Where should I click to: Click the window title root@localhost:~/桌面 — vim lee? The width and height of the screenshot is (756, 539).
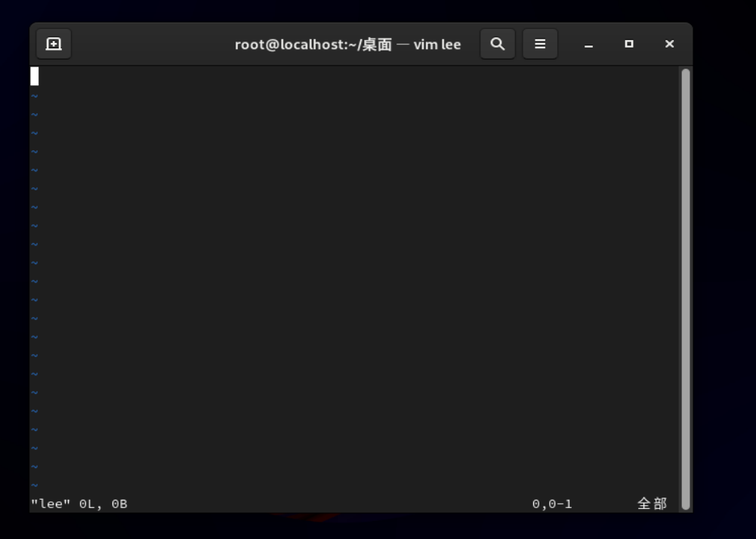(347, 45)
